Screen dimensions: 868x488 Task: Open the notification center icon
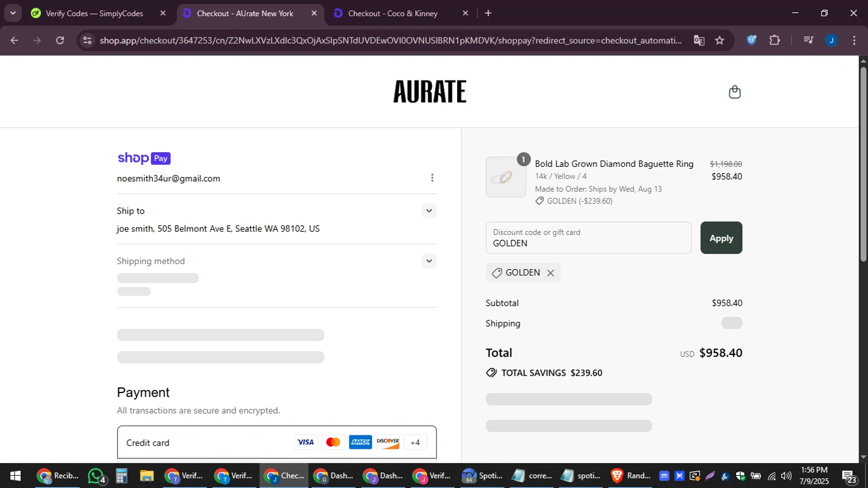[850, 476]
